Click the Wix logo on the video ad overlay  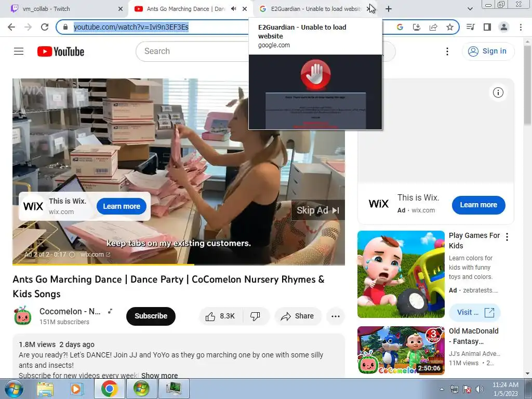click(x=33, y=206)
